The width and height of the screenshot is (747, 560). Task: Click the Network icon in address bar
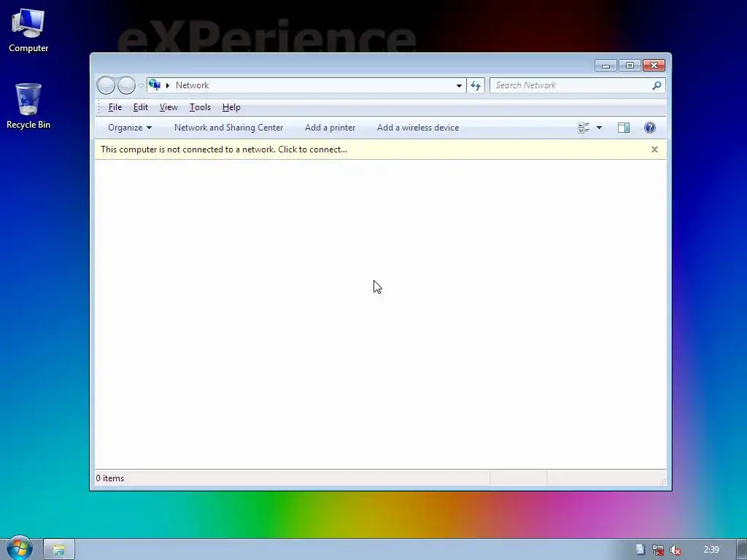click(x=155, y=85)
